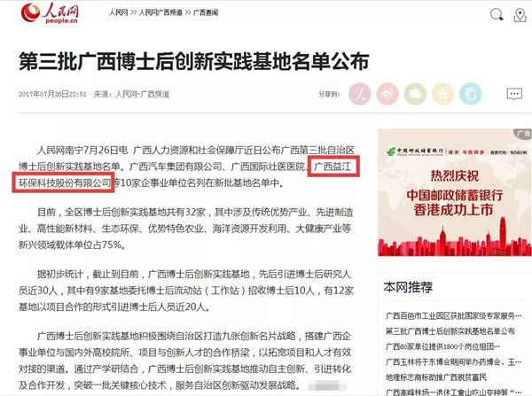This screenshot has height=396, width=532.
Task: Open 地理标志商标助推广西脱贫富民 link
Action: pos(436,377)
